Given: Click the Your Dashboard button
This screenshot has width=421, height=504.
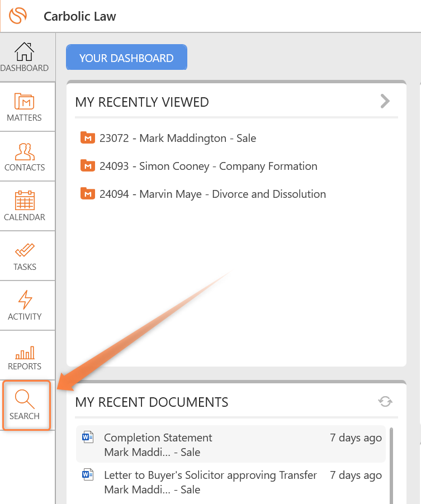Looking at the screenshot, I should [126, 58].
